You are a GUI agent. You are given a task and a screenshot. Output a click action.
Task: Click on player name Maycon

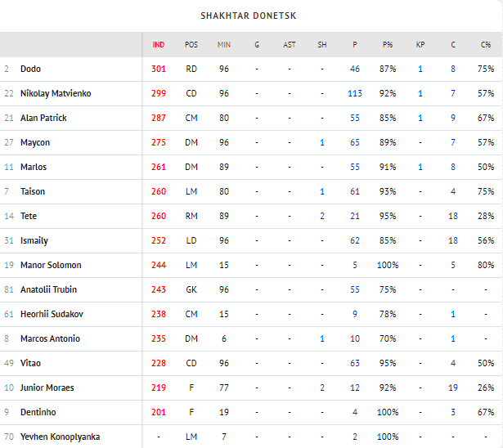point(35,143)
